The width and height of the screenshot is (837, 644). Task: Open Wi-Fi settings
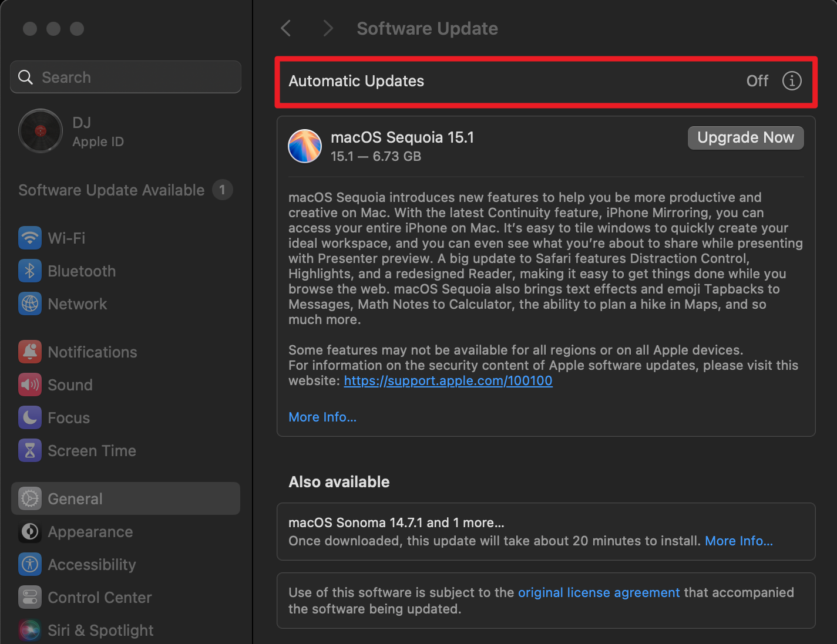(x=126, y=238)
